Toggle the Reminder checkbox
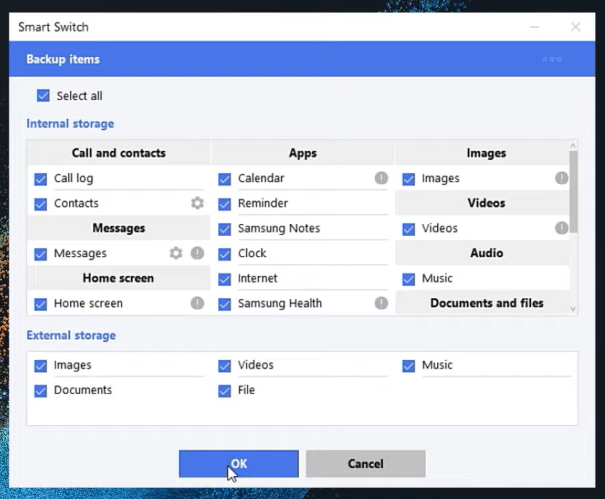 [x=225, y=204]
